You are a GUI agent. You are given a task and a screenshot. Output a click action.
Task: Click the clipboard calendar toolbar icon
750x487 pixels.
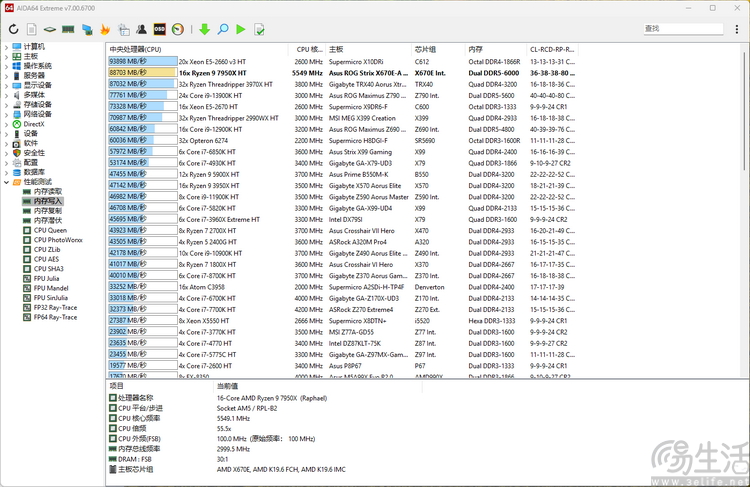(123, 30)
